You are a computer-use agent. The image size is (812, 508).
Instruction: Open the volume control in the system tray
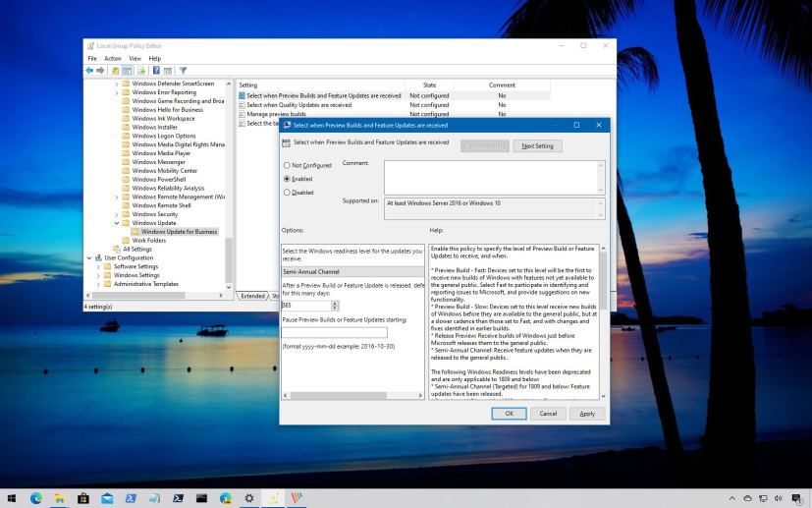[x=778, y=499]
